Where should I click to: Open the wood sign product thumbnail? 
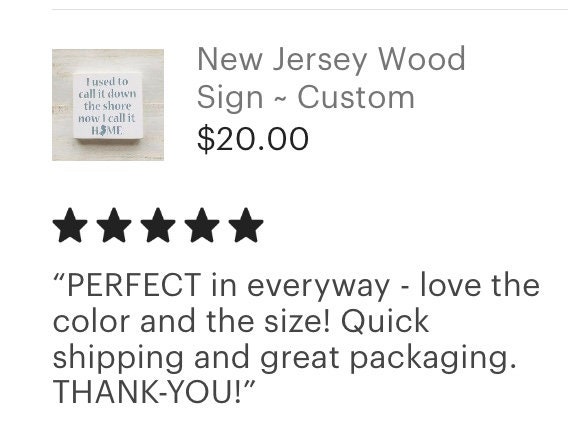click(108, 105)
